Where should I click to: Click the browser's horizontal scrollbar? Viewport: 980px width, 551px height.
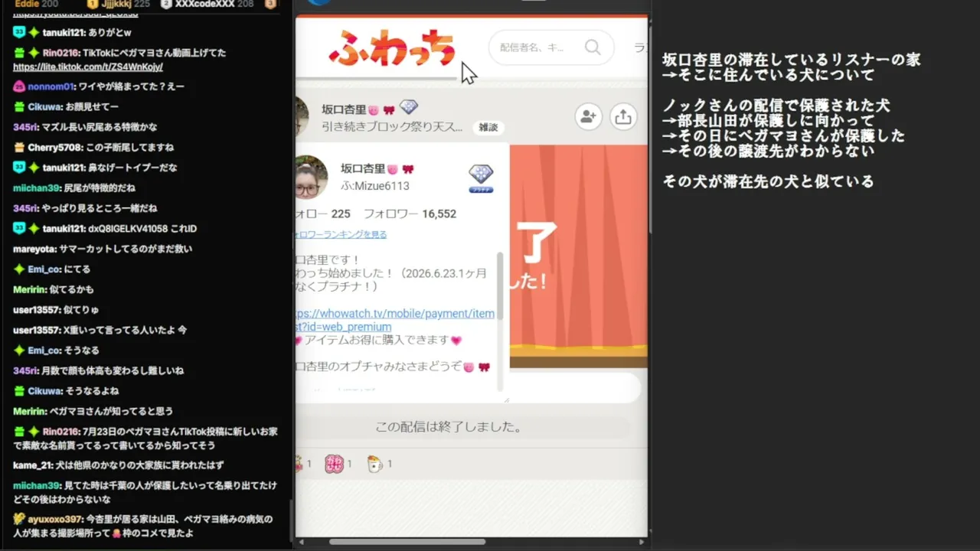(x=407, y=542)
